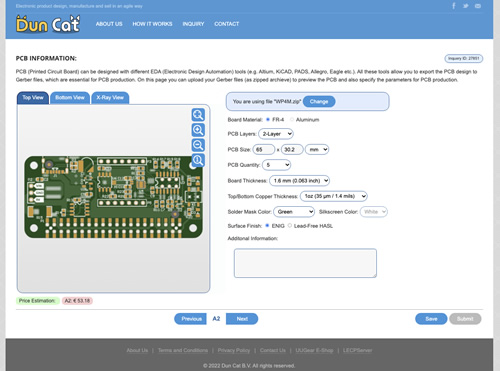Switch to the X-Ray View tab
500x371 pixels.
110,98
